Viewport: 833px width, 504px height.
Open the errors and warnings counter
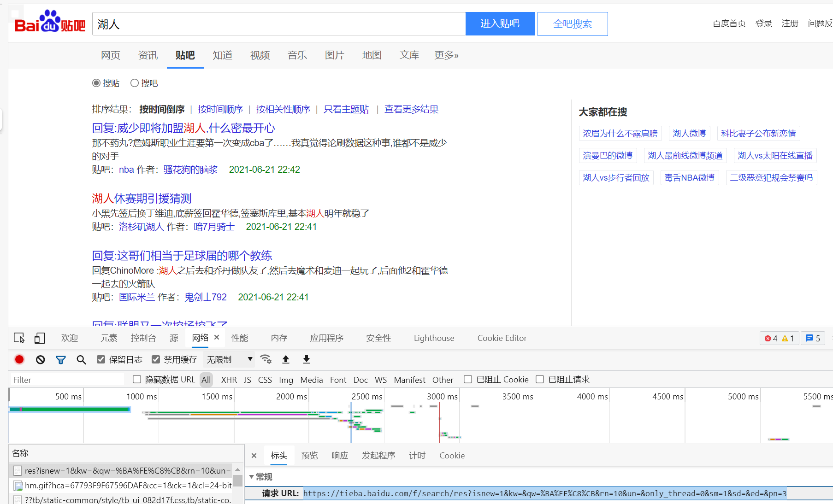click(779, 338)
